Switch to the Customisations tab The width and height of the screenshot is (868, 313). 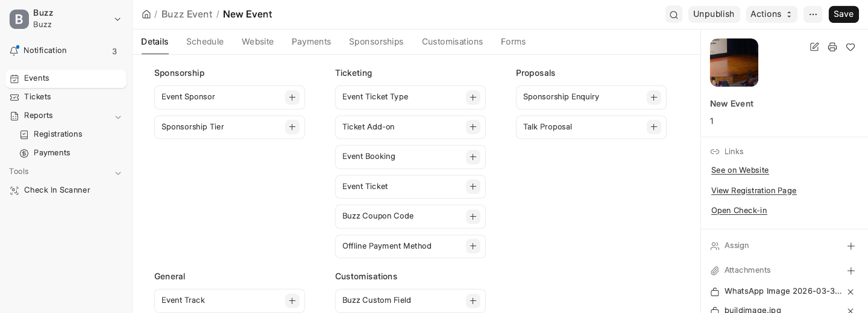pos(453,42)
